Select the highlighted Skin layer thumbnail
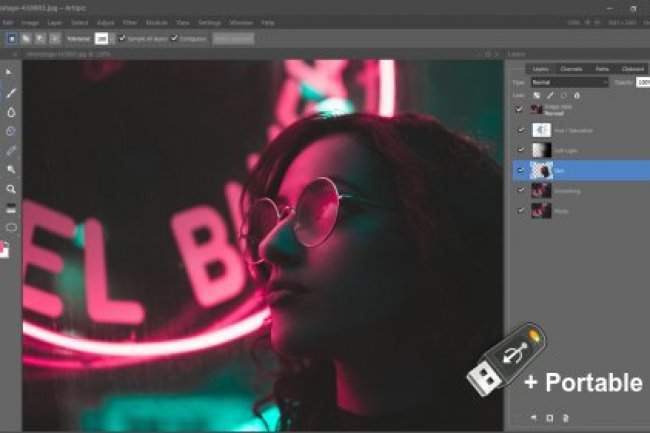The width and height of the screenshot is (650, 433). pyautogui.click(x=541, y=170)
